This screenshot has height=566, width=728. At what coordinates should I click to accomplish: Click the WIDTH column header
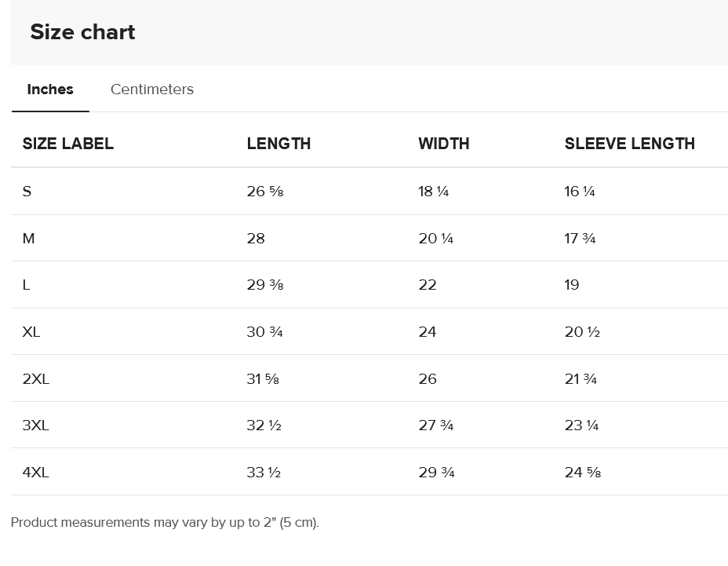click(443, 144)
